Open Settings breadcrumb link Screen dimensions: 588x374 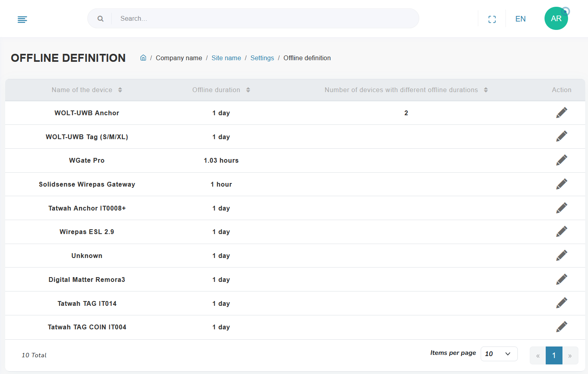pos(262,58)
